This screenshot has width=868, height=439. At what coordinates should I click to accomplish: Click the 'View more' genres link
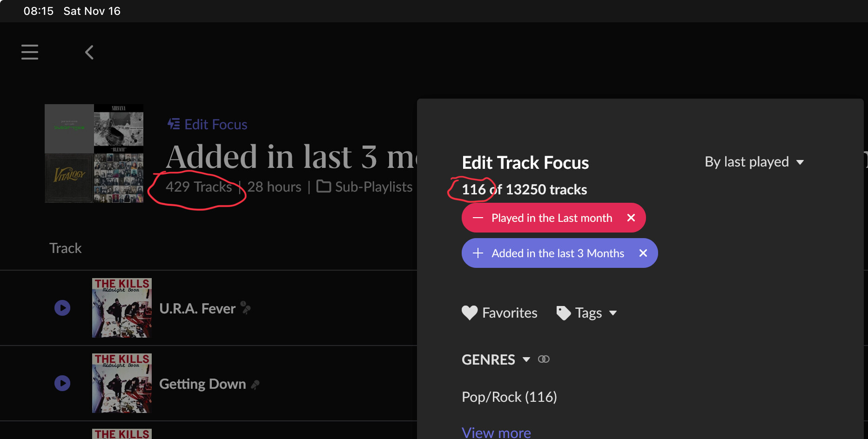point(496,432)
